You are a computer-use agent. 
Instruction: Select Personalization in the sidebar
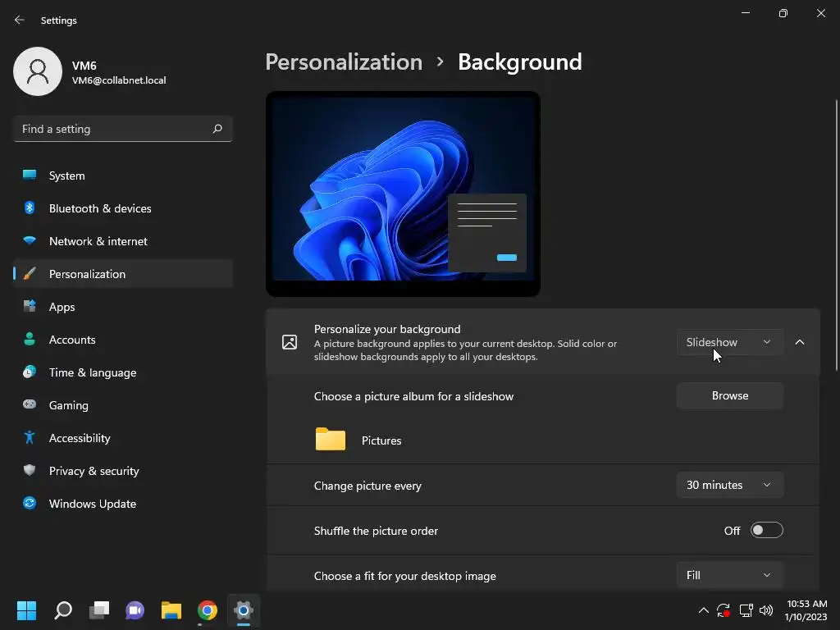click(123, 274)
